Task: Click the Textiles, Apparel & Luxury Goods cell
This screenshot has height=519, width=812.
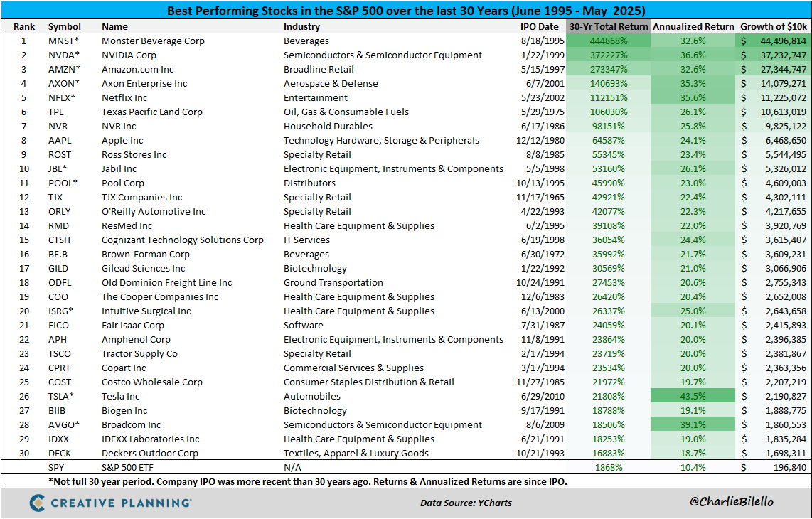Action: click(x=356, y=453)
